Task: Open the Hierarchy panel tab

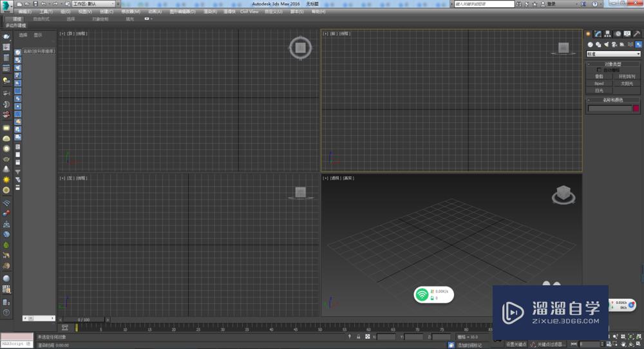Action: pyautogui.click(x=607, y=33)
